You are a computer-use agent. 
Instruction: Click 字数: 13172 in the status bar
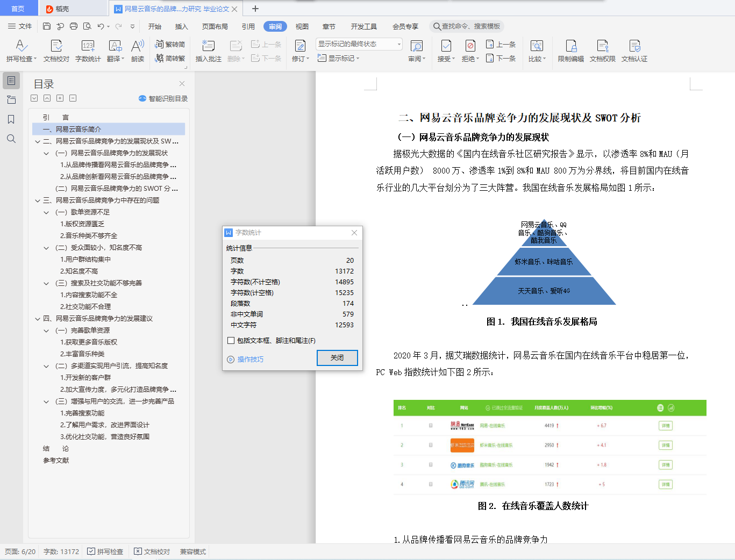(61, 551)
